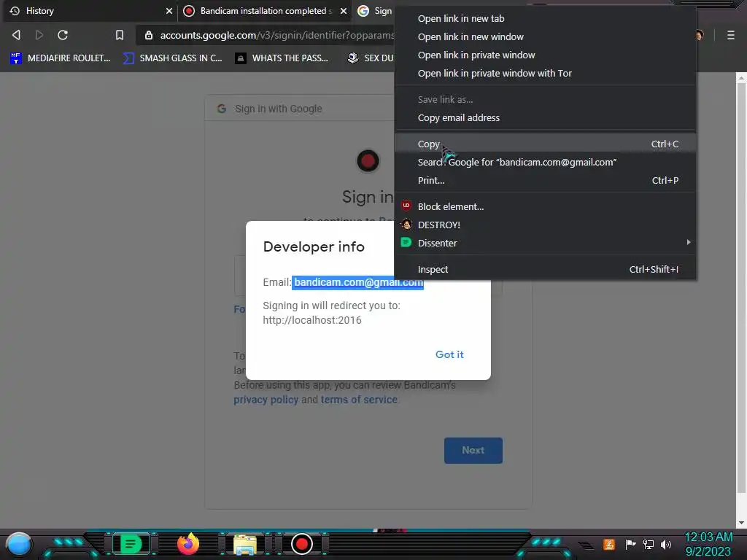Viewport: 747px width, 560px height.
Task: Choose Open link in new window
Action: pyautogui.click(x=546, y=36)
